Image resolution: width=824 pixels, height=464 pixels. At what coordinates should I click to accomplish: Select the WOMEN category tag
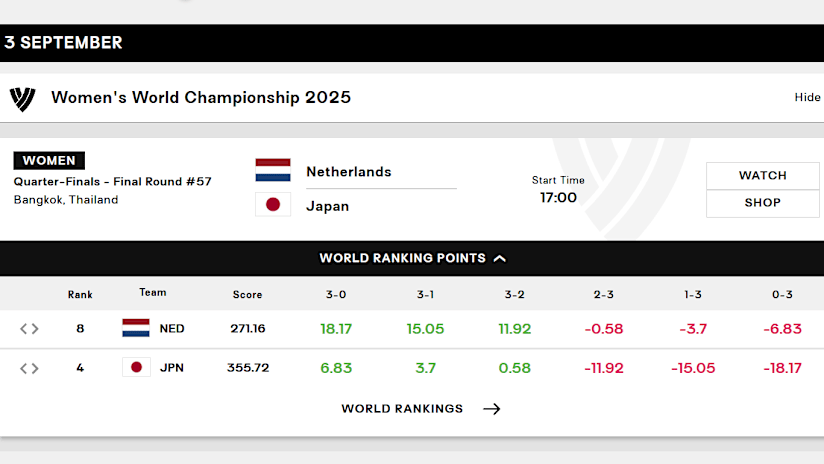tap(49, 161)
